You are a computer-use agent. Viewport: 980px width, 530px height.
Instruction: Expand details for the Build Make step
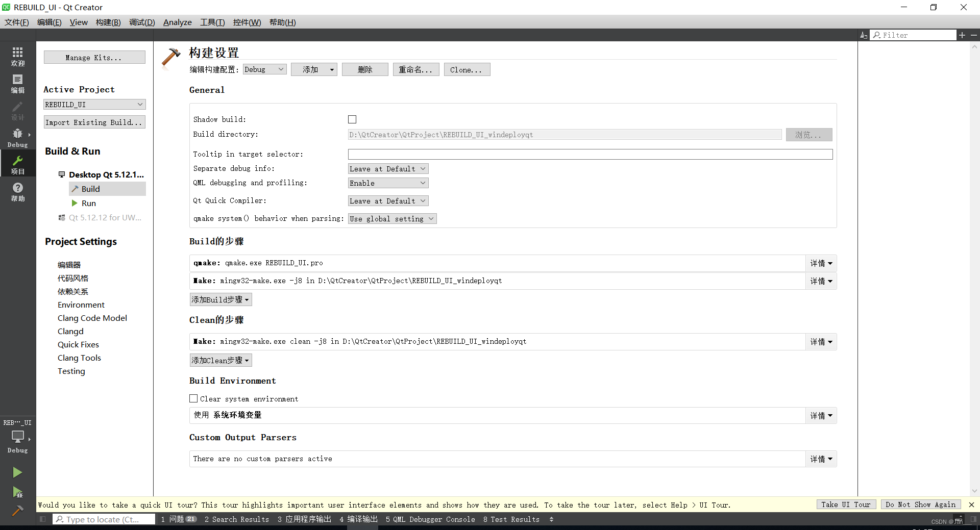[x=821, y=281]
